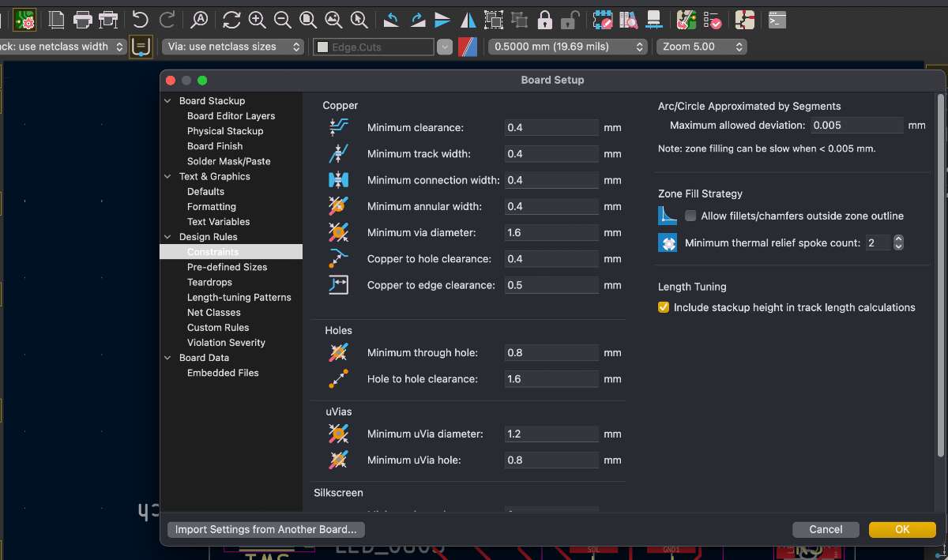
Task: Select Embedded Files page
Action: point(223,373)
